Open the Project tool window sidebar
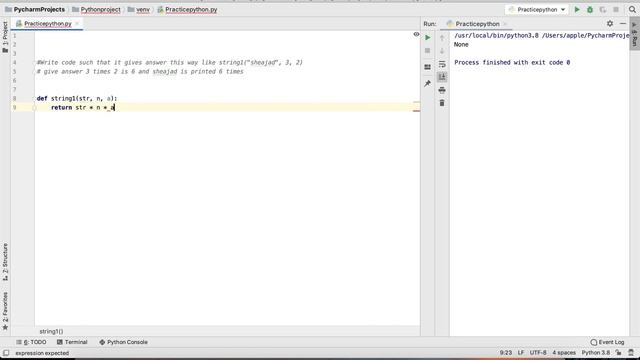 (5, 37)
